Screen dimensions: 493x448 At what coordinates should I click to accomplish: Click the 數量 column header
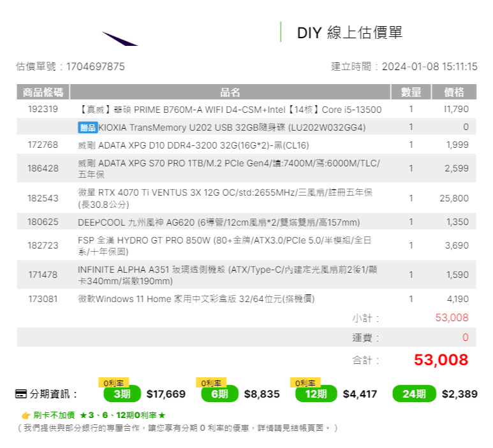tap(411, 92)
